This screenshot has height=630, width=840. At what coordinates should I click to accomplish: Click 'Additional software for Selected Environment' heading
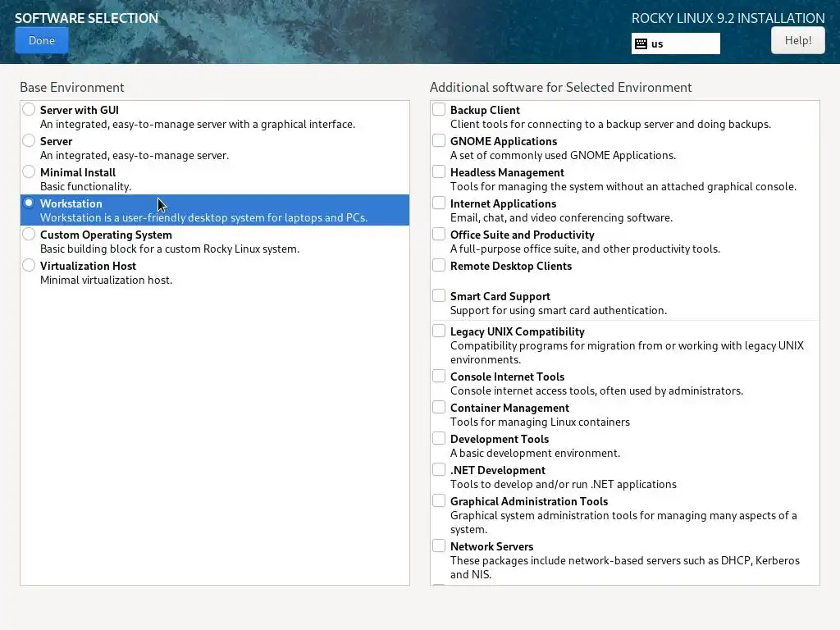[561, 87]
